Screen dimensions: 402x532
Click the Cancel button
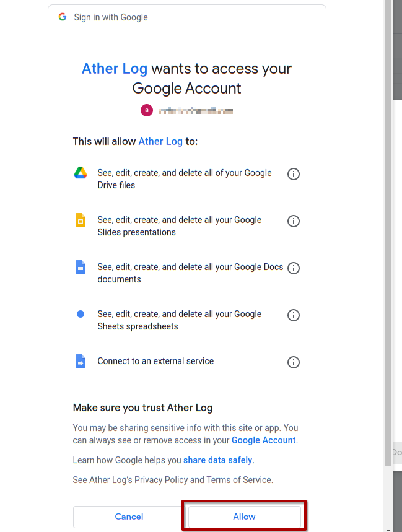pyautogui.click(x=129, y=517)
